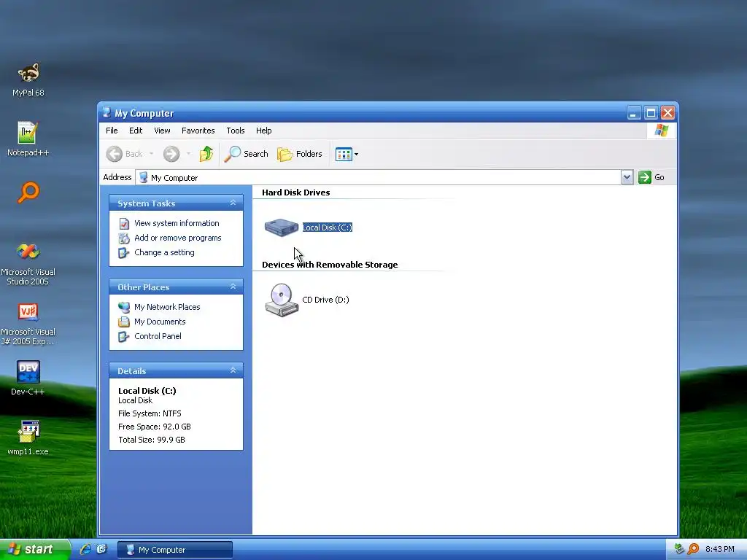Click the system tray clock
The width and height of the screenshot is (747, 560).
click(x=720, y=550)
